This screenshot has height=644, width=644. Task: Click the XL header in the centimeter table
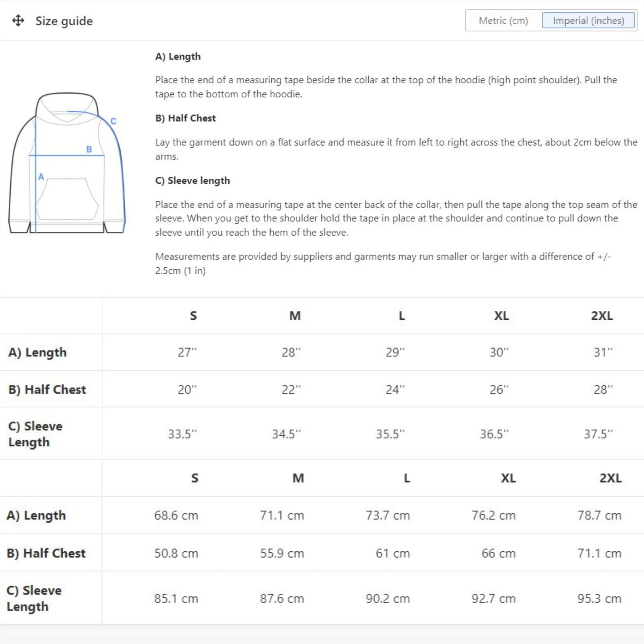click(508, 478)
